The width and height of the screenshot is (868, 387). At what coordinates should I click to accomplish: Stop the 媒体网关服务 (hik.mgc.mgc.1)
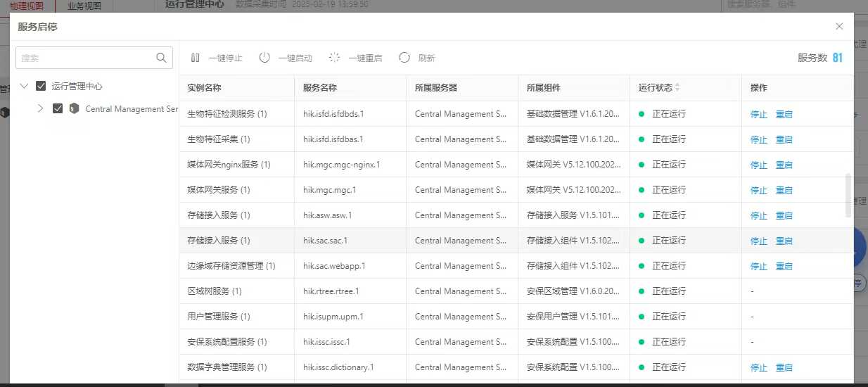coord(759,190)
